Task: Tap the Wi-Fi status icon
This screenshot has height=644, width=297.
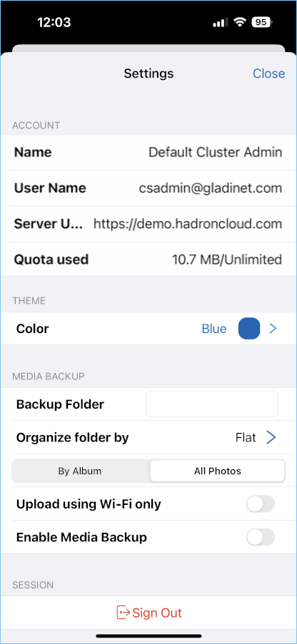Action: point(239,23)
